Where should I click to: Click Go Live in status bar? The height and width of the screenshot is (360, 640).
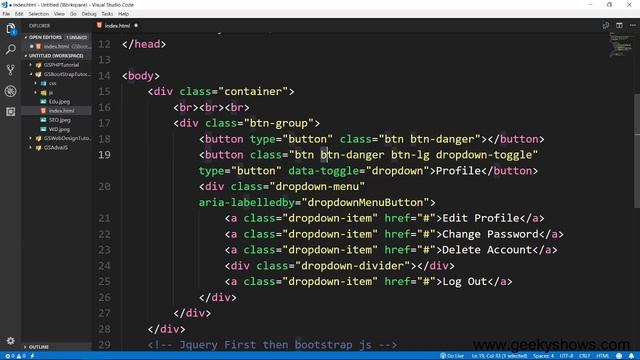pos(452,356)
